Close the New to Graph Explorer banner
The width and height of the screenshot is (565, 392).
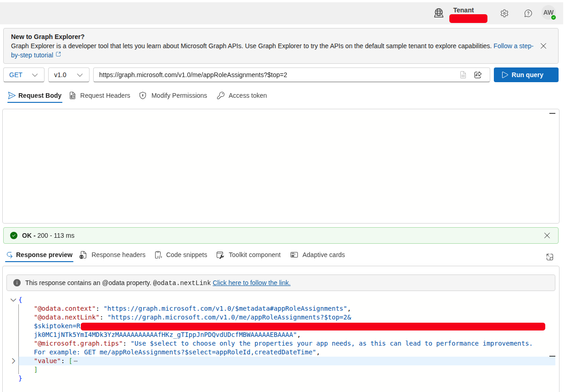point(543,46)
